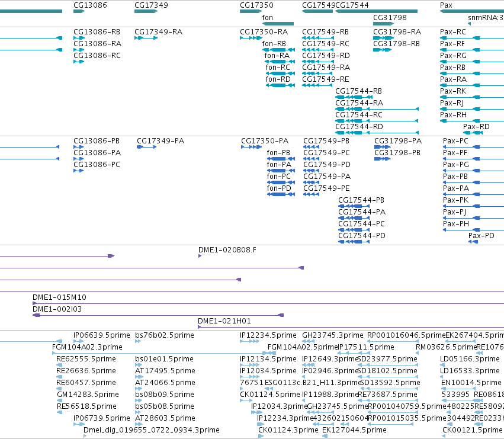This screenshot has height=439, width=504.
Task: Select the CG17549-RE transcript glyph
Action: point(317,85)
